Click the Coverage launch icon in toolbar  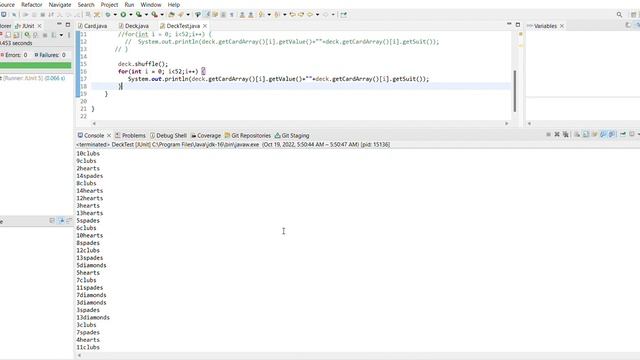pos(139,14)
